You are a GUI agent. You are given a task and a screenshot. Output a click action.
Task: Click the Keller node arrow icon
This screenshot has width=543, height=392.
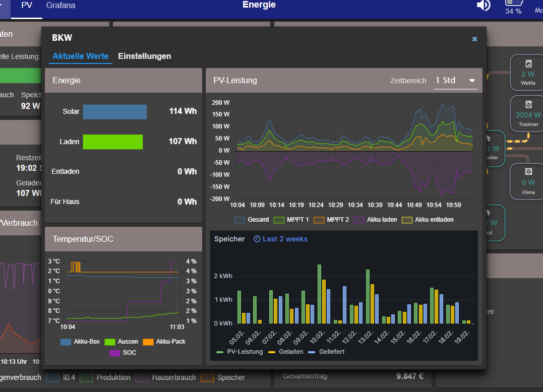pos(488,138)
